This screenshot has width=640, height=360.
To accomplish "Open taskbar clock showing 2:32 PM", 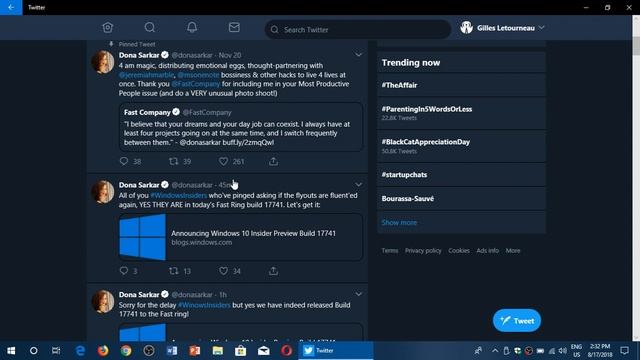I will 600,350.
